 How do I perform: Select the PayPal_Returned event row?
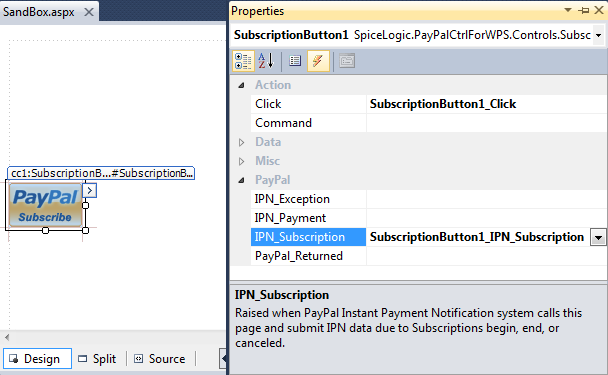tap(428, 256)
